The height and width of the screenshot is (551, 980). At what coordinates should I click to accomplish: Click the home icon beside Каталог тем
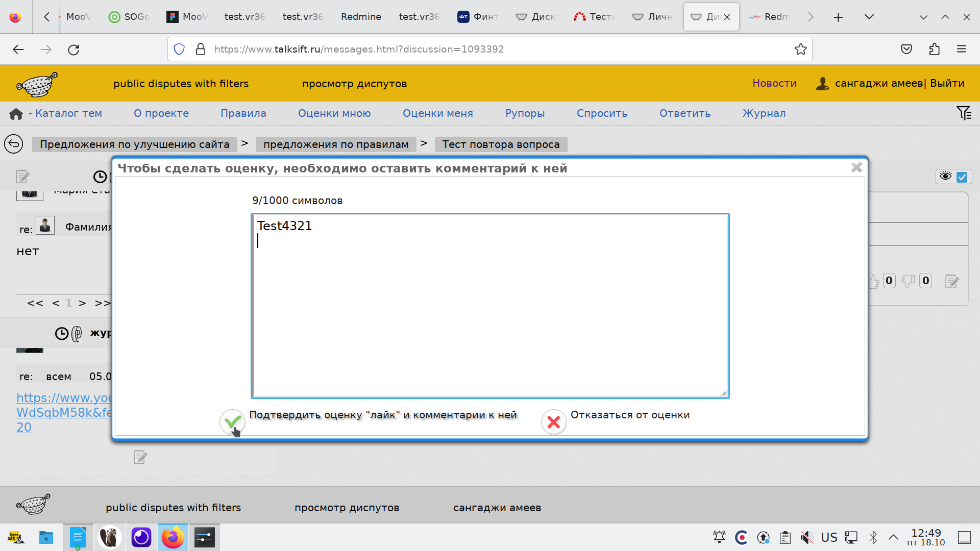(x=16, y=114)
